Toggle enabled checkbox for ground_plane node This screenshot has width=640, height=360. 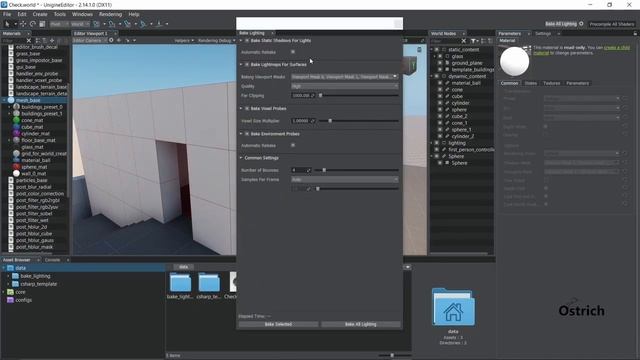tap(440, 63)
